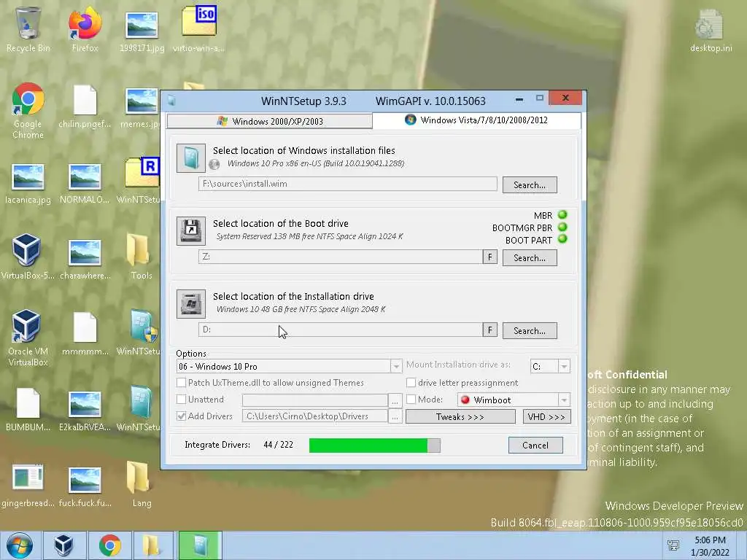
Task: Select the mmmmm file icon
Action: [85, 334]
